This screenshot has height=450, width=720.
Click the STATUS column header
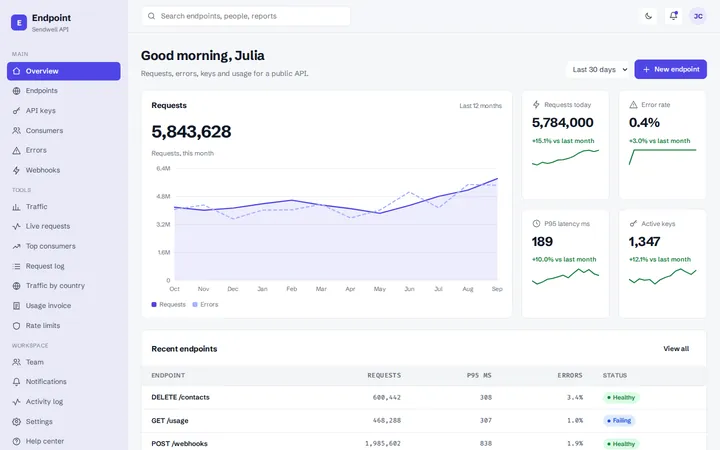[x=615, y=376]
